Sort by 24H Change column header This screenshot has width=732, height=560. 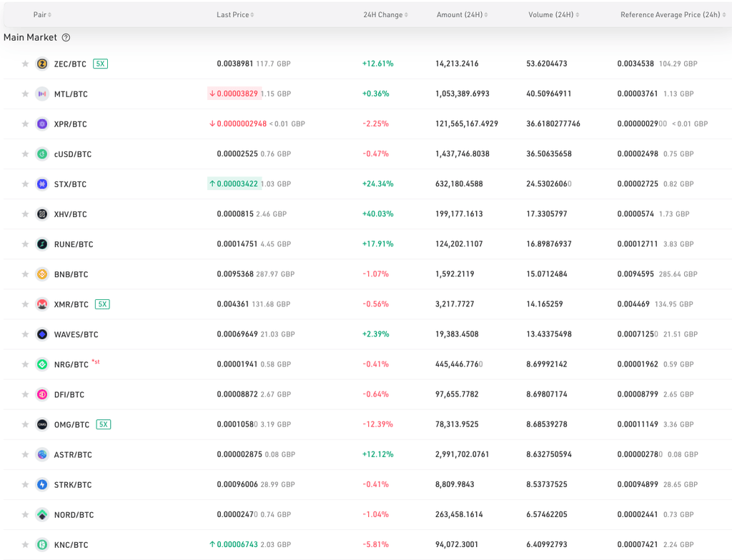pyautogui.click(x=385, y=15)
